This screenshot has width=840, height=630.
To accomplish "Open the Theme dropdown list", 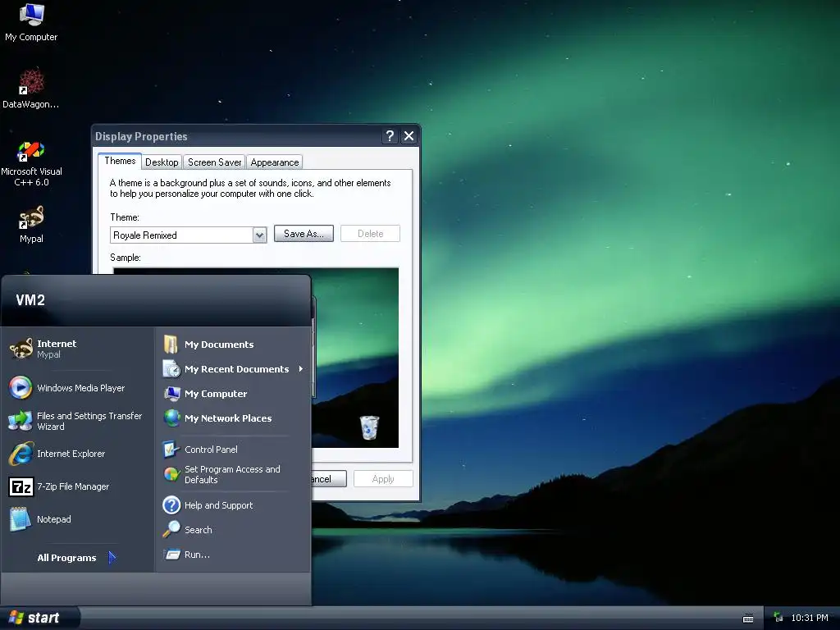I will tap(259, 235).
